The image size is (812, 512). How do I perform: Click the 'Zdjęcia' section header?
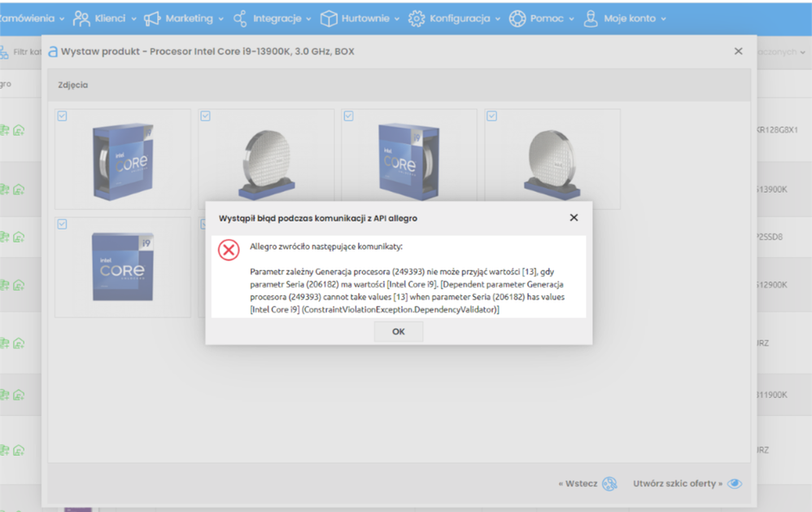[x=73, y=85]
